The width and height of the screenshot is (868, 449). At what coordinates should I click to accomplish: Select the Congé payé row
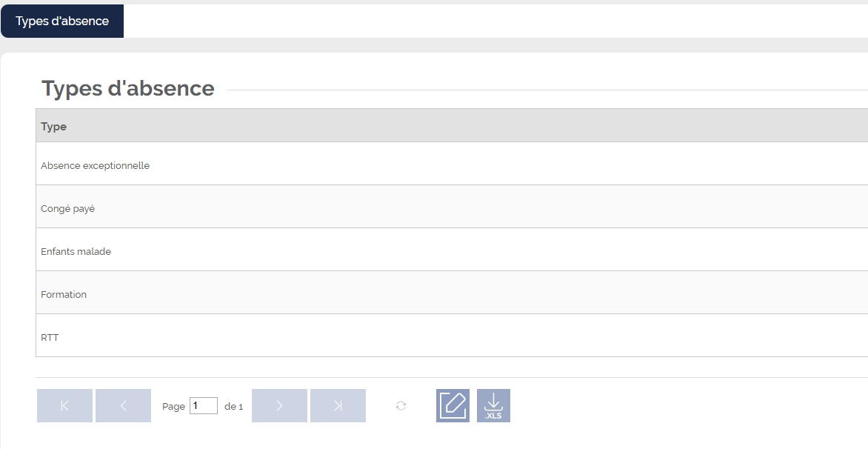click(x=452, y=209)
